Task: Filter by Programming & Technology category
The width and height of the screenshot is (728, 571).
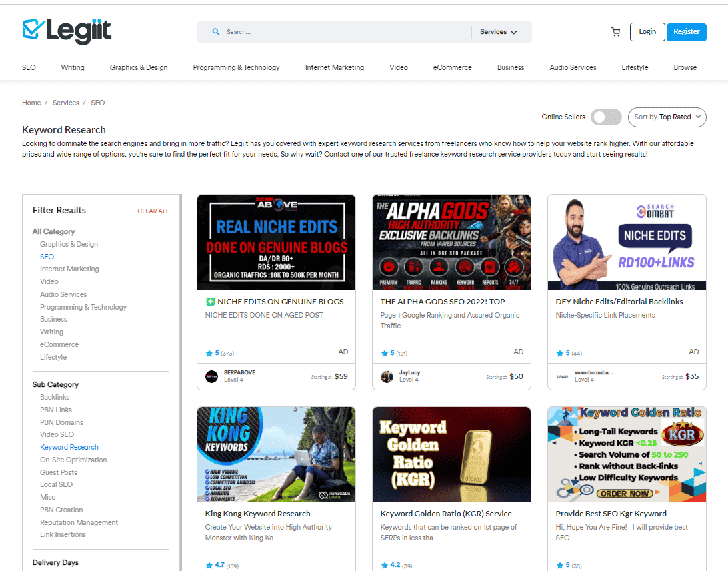Action: coord(83,307)
